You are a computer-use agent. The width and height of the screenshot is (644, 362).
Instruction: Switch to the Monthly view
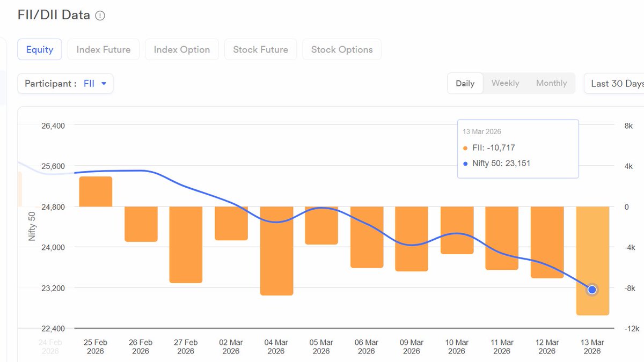pyautogui.click(x=551, y=83)
